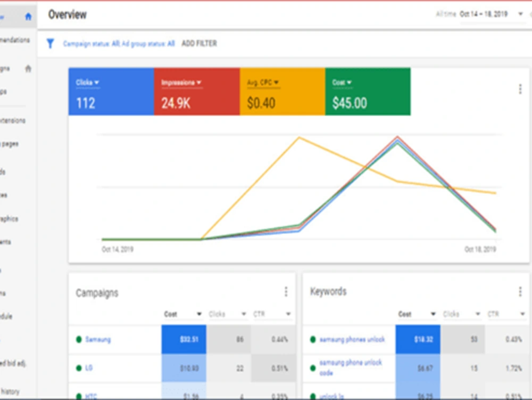Click the Oct 18, 2019 chart axis label
The height and width of the screenshot is (400, 532).
480,249
